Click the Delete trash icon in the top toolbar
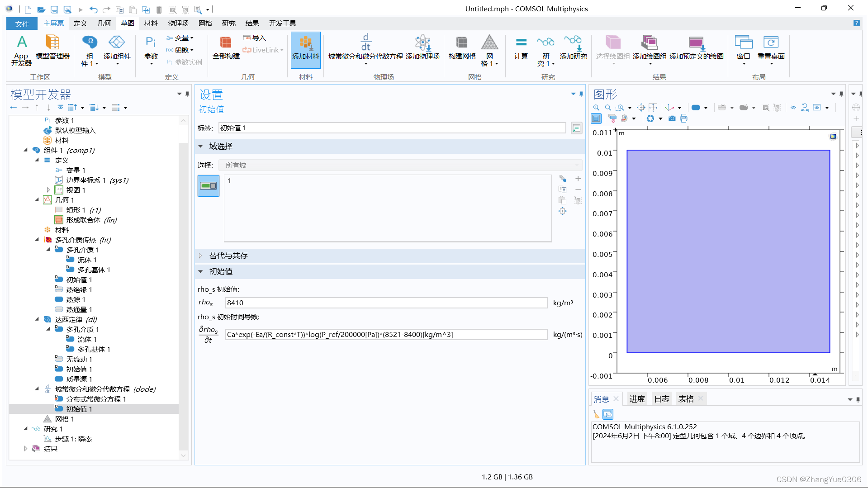The image size is (868, 488). 159,9
